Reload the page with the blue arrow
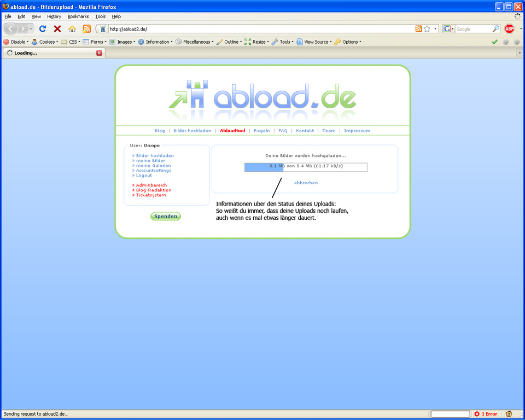Viewport: 525px width, 420px height. point(43,29)
